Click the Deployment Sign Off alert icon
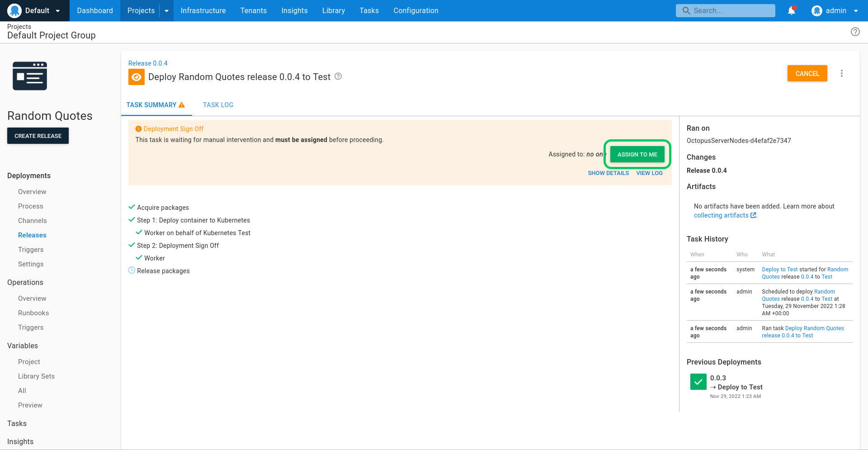The image size is (868, 450). 139,129
